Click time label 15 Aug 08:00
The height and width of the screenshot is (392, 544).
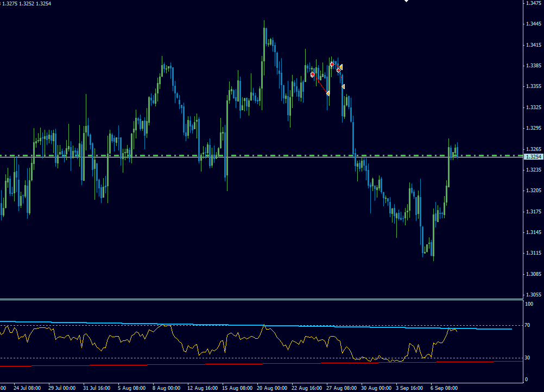(x=237, y=388)
